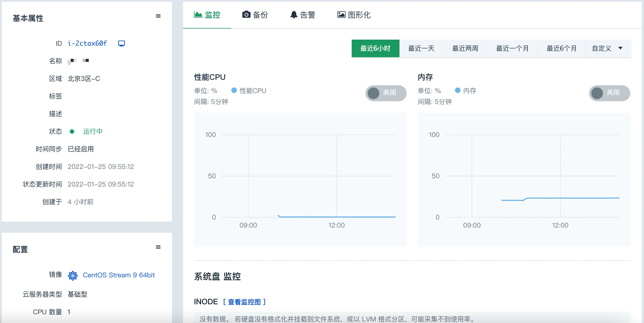This screenshot has width=644, height=323.
Task: Click the picture icon on 图形化 tab
Action: (341, 15)
